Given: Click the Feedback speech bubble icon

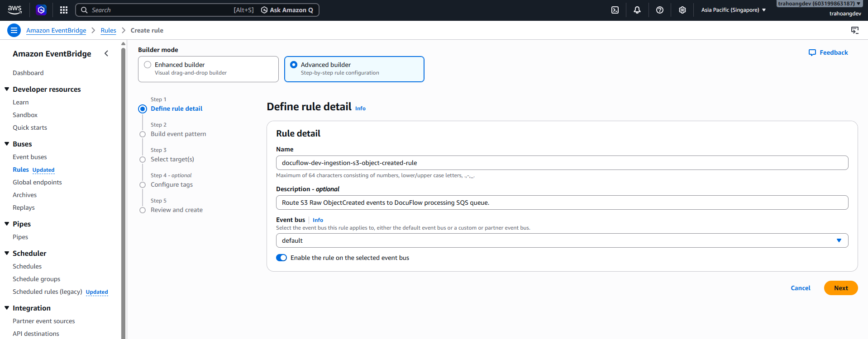Looking at the screenshot, I should pos(812,52).
